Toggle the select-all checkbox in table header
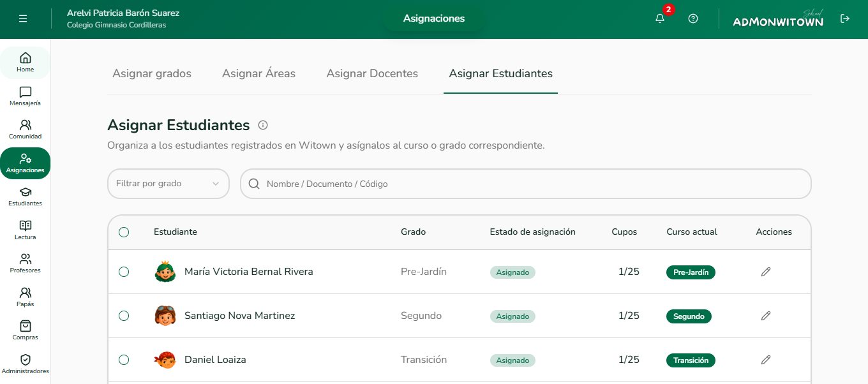This screenshot has width=868, height=384. (x=124, y=232)
